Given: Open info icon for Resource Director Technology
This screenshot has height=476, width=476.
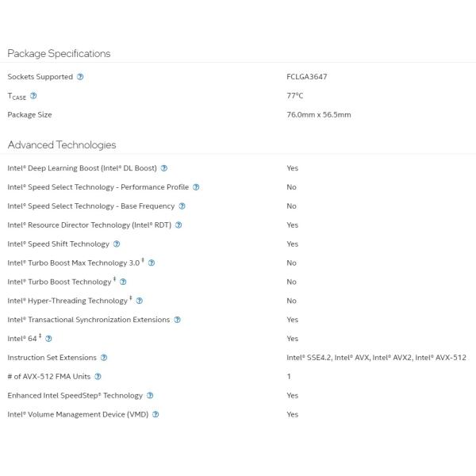Looking at the screenshot, I should click(x=178, y=225).
